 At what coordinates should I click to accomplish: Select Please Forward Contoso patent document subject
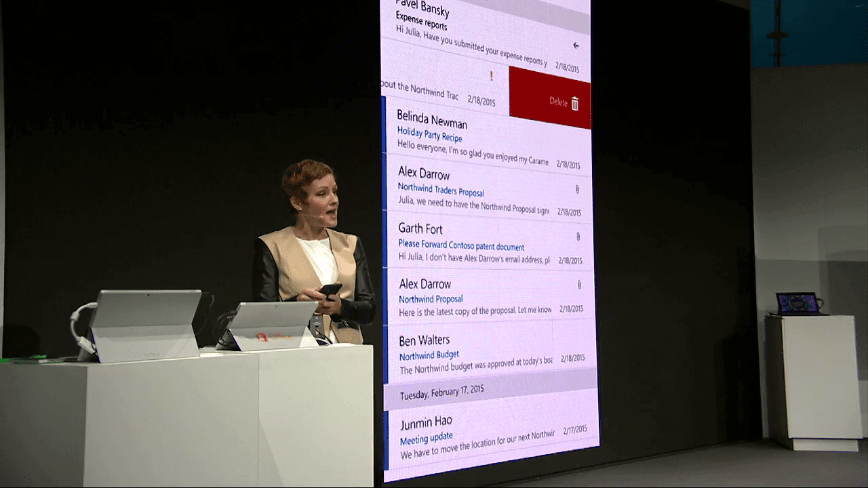pyautogui.click(x=461, y=245)
